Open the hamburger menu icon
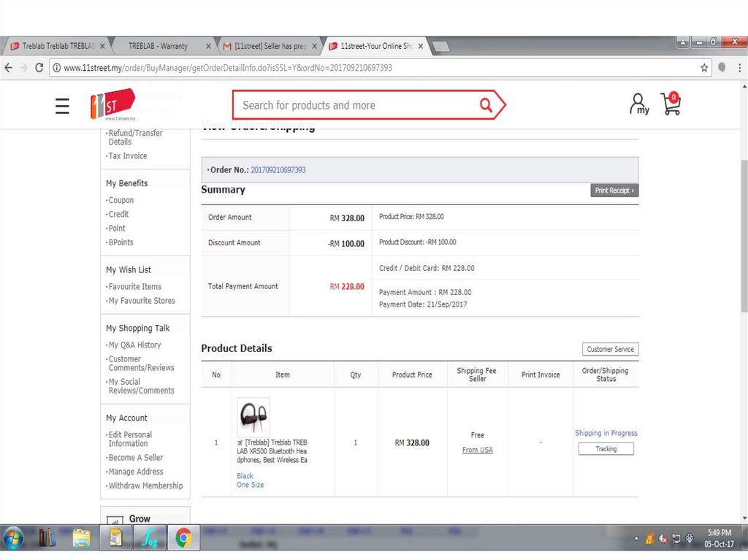The height and width of the screenshot is (560, 748). pyautogui.click(x=62, y=106)
